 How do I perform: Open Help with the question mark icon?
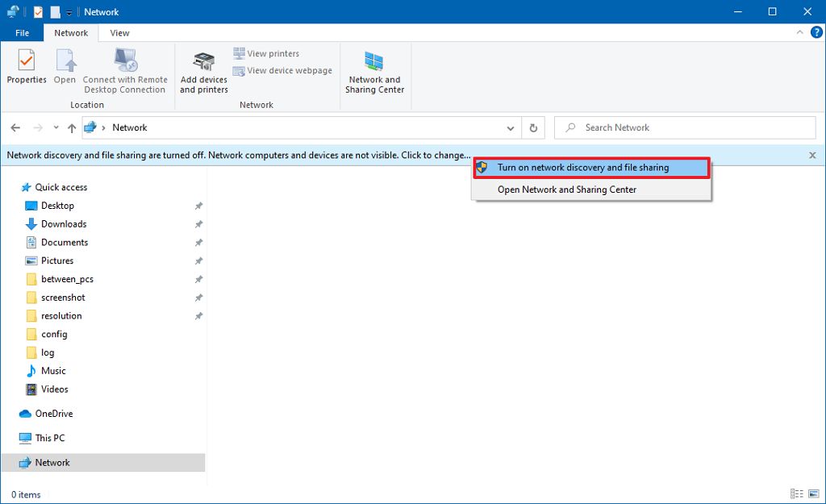816,32
